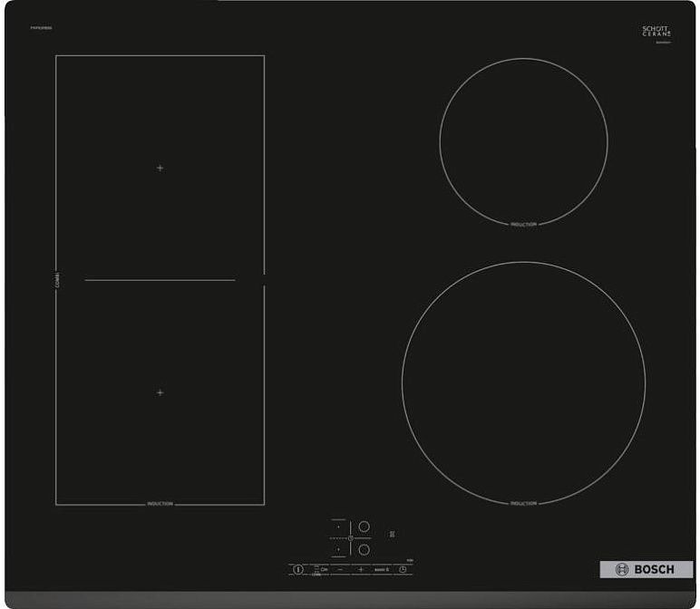Select the lower left square zone selector
Image resolution: width=700 pixels, height=609 pixels.
(338, 549)
